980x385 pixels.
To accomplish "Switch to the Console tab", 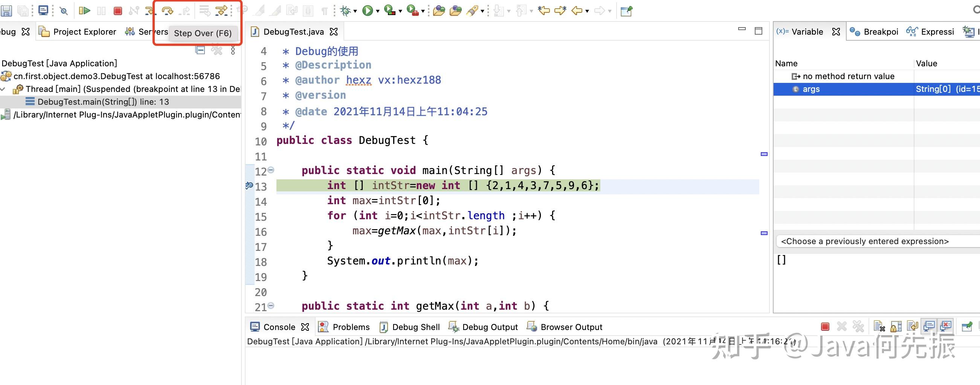I will pyautogui.click(x=272, y=327).
